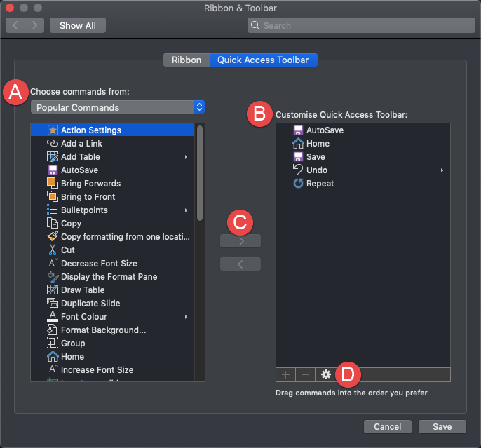The width and height of the screenshot is (481, 448).
Task: Click the Cancel button
Action: click(x=388, y=426)
